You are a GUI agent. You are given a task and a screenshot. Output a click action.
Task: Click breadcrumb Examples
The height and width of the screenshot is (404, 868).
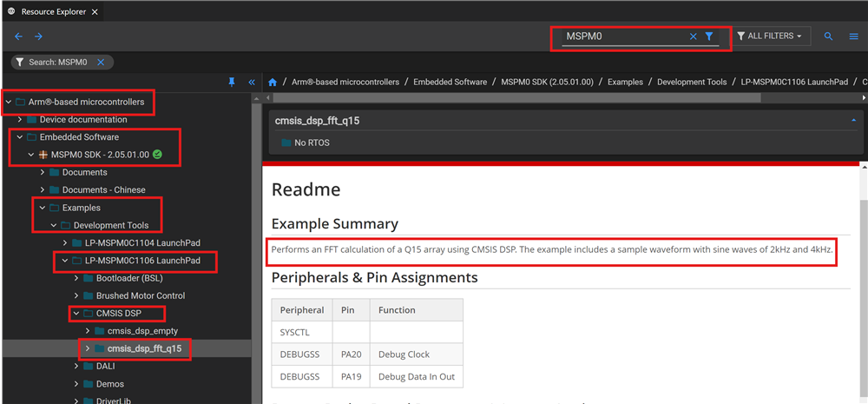(626, 82)
